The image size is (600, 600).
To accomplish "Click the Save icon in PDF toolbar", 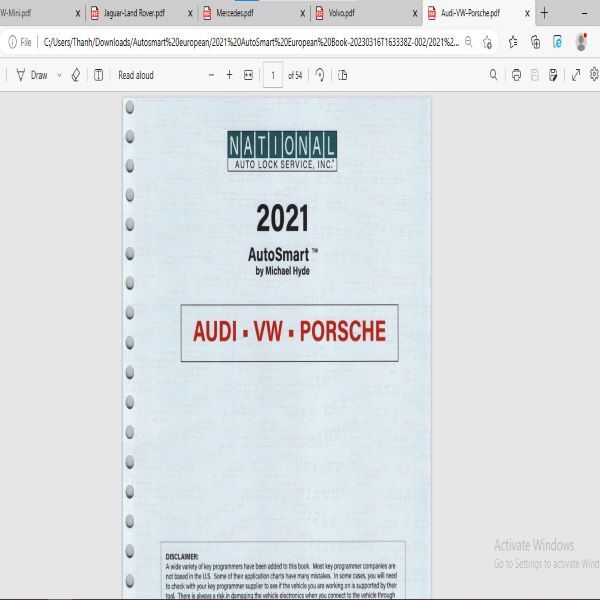I will [535, 75].
